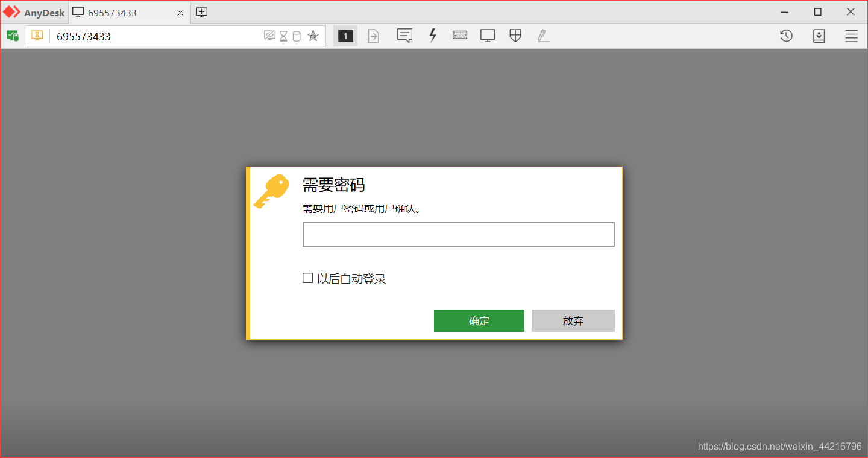The height and width of the screenshot is (458, 868).
Task: Click the download install icon
Action: click(x=819, y=36)
